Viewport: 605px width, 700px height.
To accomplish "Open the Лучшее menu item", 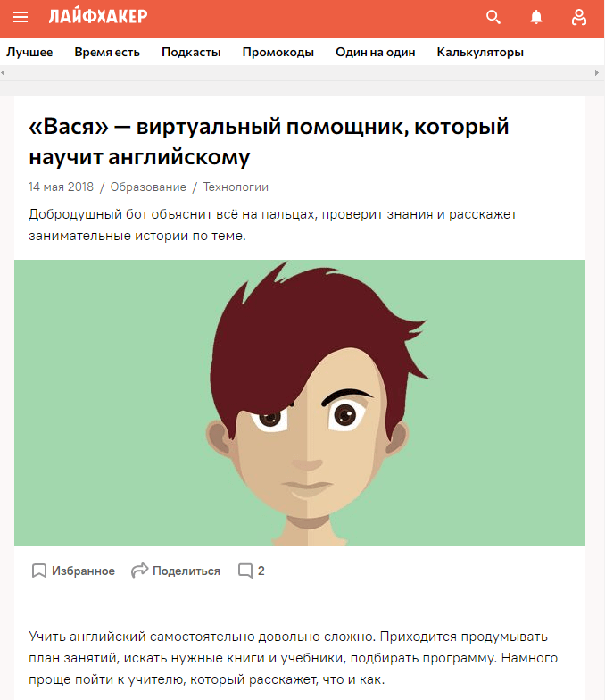I will point(29,52).
